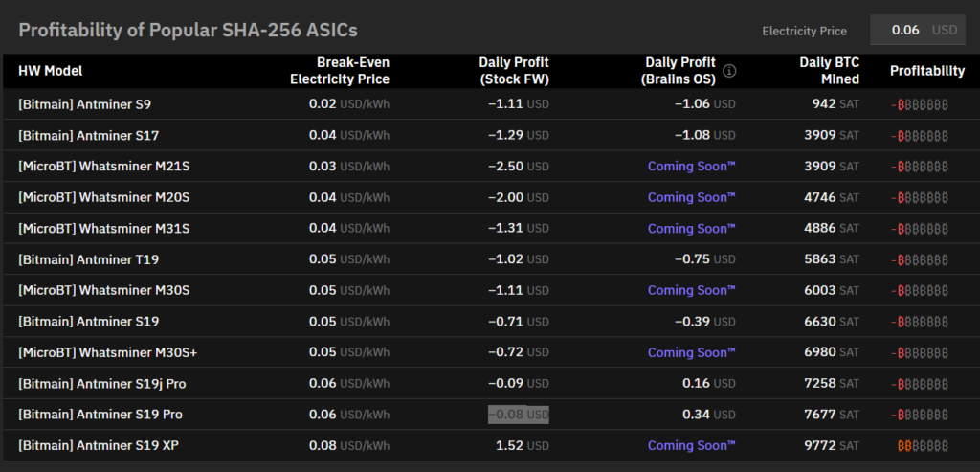Select the [Bitmain] Antminer S9 row name
This screenshot has height=472, width=980.
click(x=85, y=104)
